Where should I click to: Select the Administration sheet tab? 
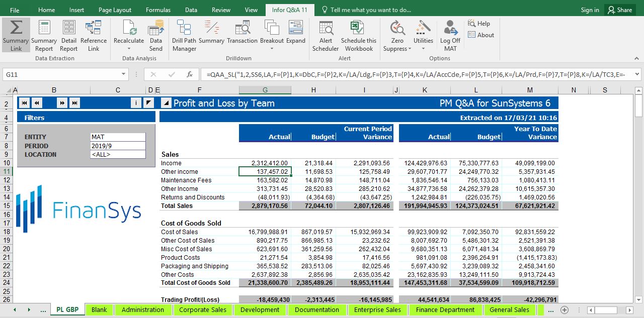click(143, 310)
